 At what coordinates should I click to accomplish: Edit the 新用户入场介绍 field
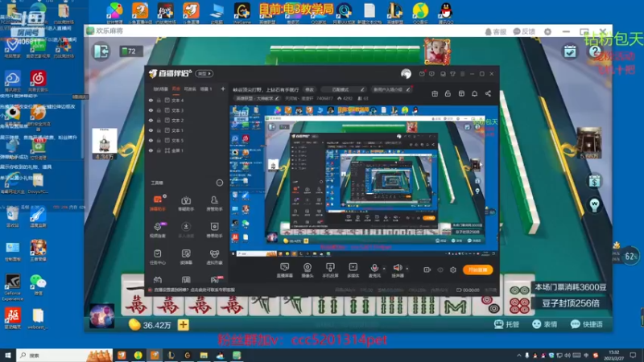click(391, 89)
